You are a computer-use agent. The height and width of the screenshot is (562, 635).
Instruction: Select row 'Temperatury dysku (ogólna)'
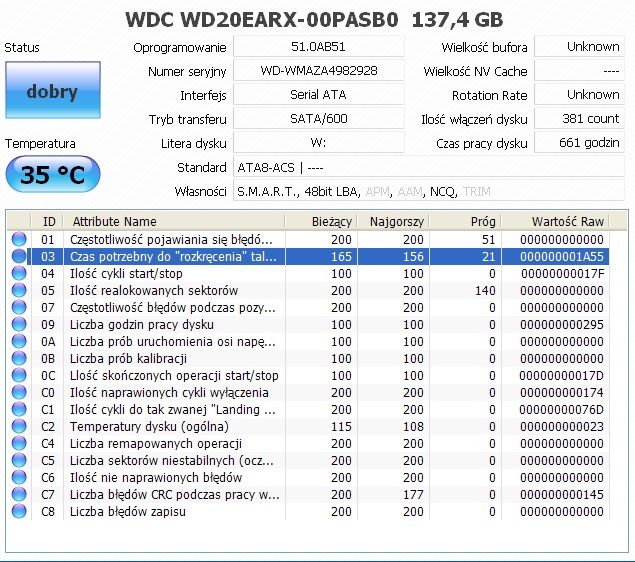[x=308, y=426]
